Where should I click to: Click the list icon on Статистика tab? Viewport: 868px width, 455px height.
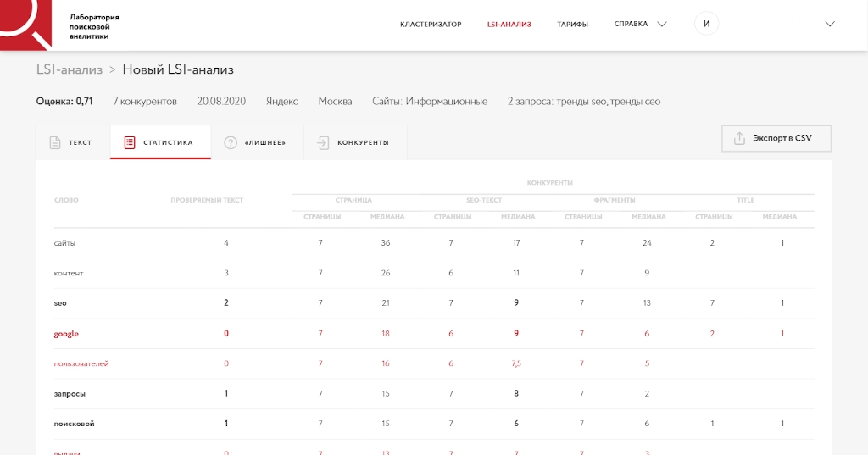tap(130, 142)
